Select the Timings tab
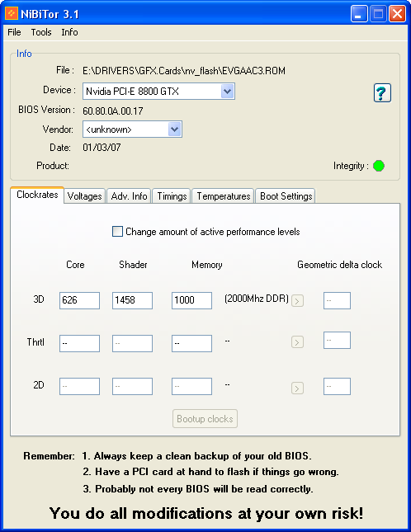Image resolution: width=411 pixels, height=532 pixels. click(172, 195)
